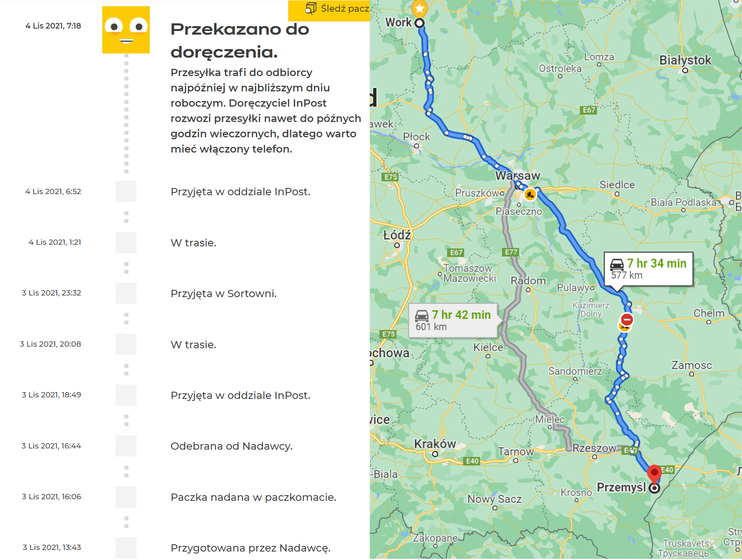Image resolution: width=742 pixels, height=560 pixels.
Task: Click the status Odebrana od Nadawcy
Action: click(x=231, y=446)
